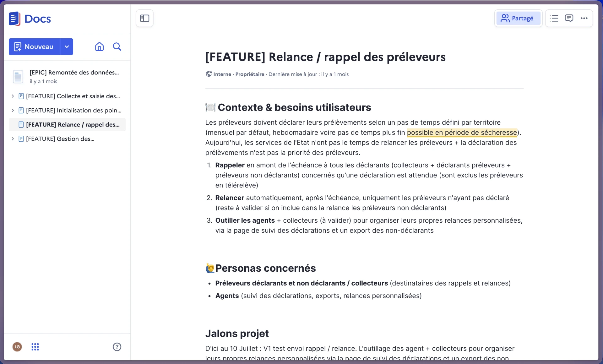This screenshot has height=364, width=603.
Task: Expand the Collecte et saisie feature
Action: (x=13, y=96)
